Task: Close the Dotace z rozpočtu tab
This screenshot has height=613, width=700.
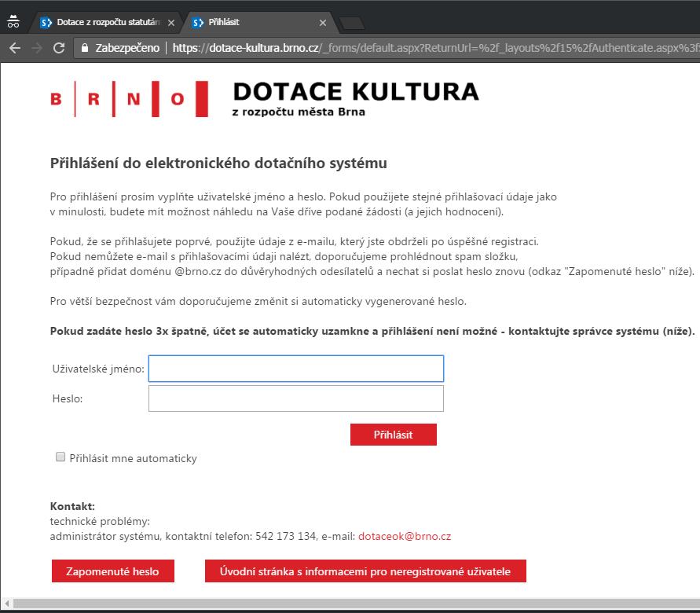Action: (x=171, y=23)
